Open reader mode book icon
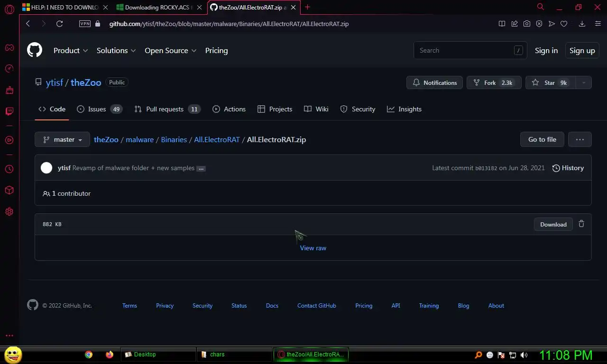Screen dimensions: 607x364 pyautogui.click(x=502, y=24)
